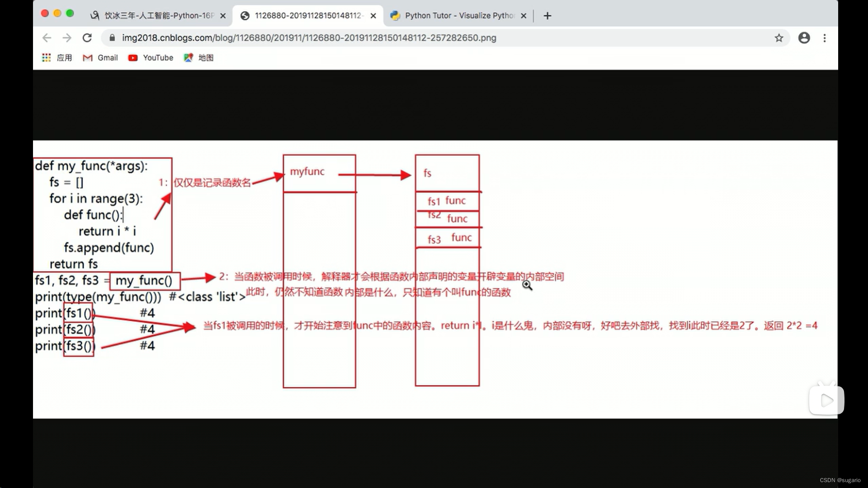Open Gmail bookmark
This screenshot has width=868, height=488.
(x=100, y=58)
